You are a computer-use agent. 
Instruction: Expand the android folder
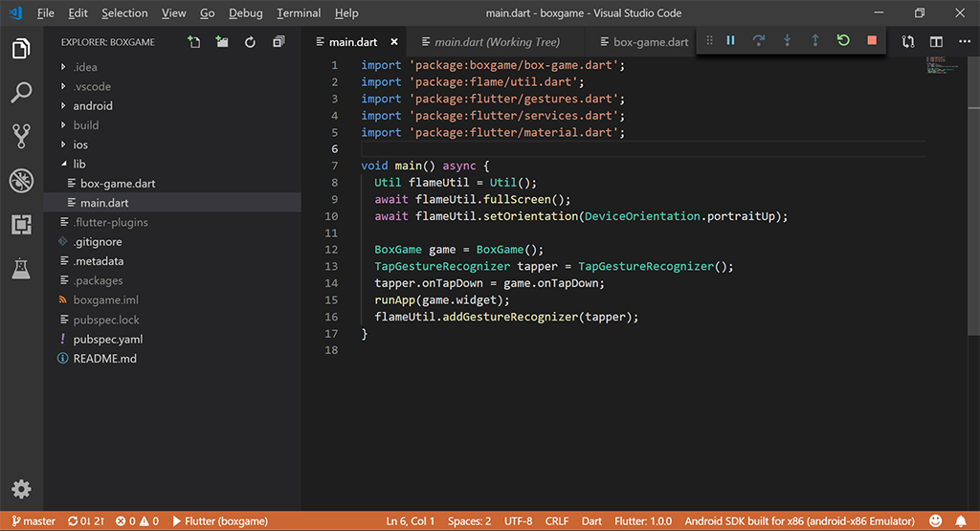tap(92, 106)
